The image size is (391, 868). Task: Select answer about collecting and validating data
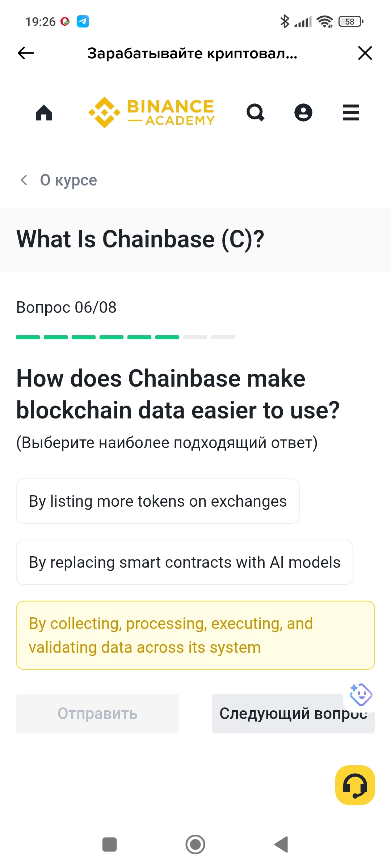point(195,635)
